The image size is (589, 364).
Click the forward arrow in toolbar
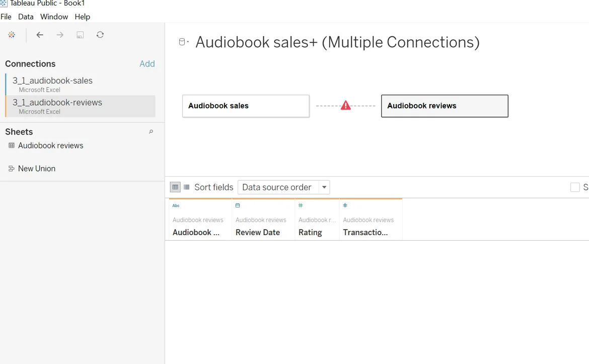(x=60, y=35)
